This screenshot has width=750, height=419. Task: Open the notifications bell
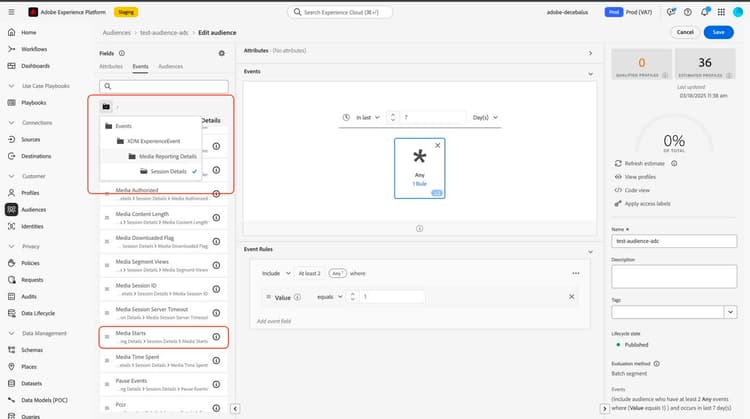click(705, 12)
